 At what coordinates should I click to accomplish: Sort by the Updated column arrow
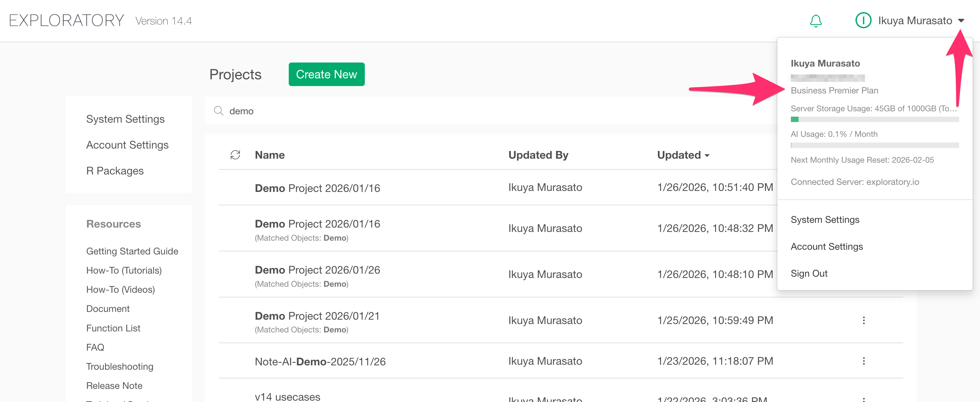[x=707, y=155]
